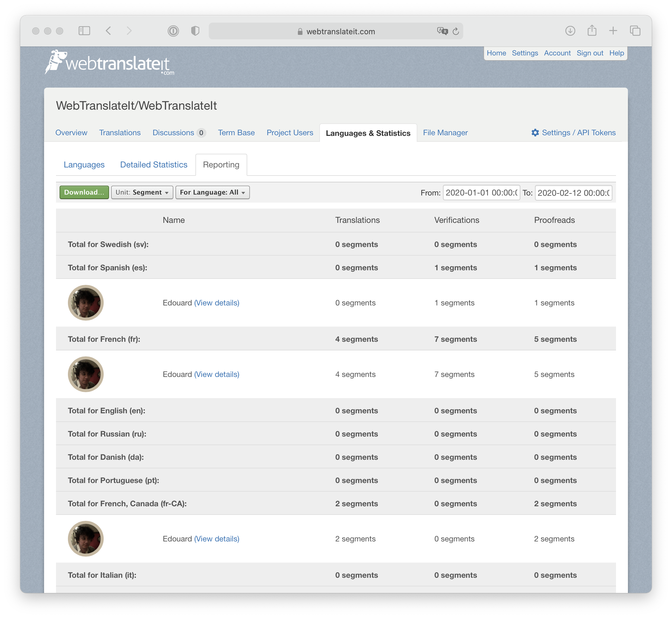Click the lock icon in the address bar
Image resolution: width=672 pixels, height=618 pixels.
(x=300, y=31)
